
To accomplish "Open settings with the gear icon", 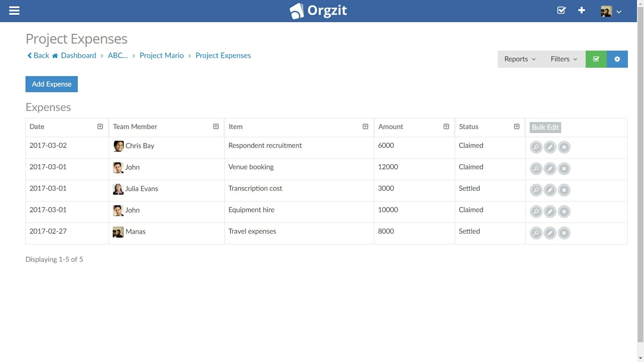I will [x=617, y=59].
